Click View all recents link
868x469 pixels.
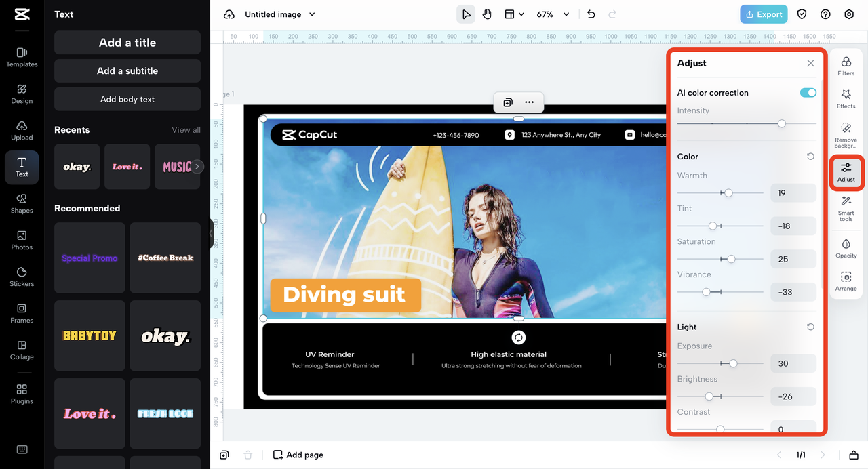(x=186, y=130)
